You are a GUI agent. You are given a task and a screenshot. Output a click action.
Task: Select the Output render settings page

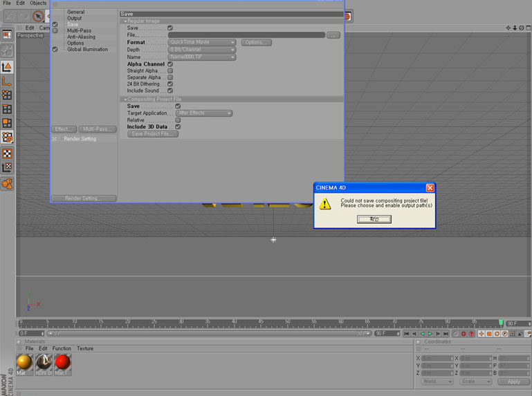(74, 18)
